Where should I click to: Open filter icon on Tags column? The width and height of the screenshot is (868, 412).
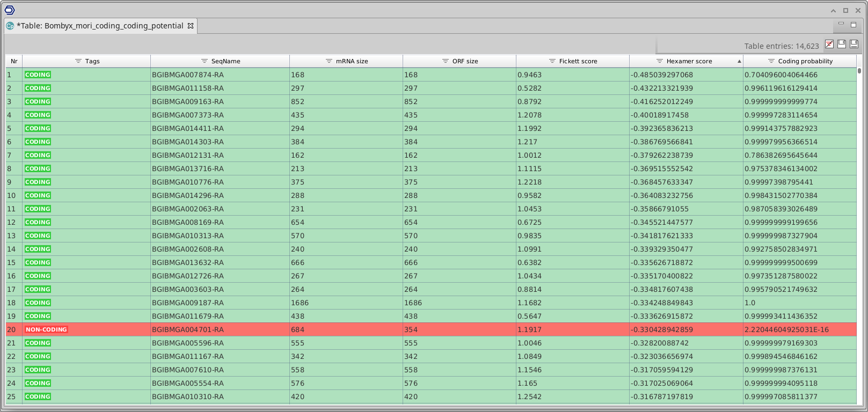(78, 61)
